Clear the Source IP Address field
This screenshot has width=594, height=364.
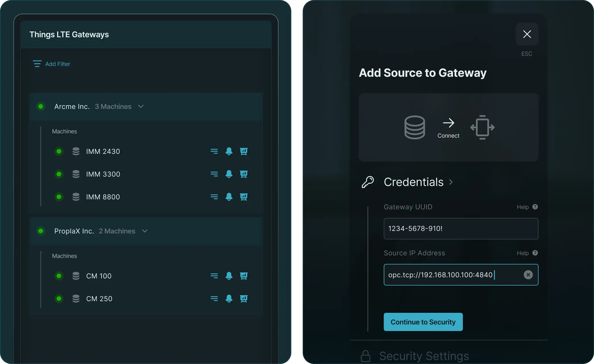point(528,275)
